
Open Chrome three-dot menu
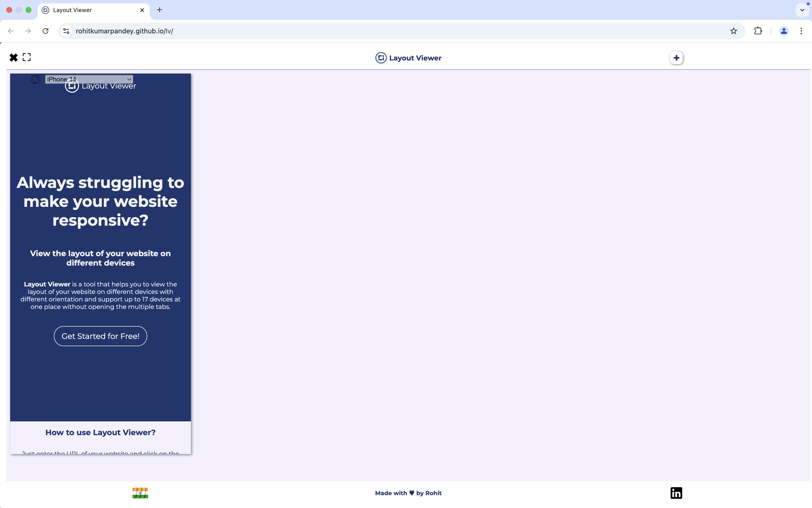[801, 31]
